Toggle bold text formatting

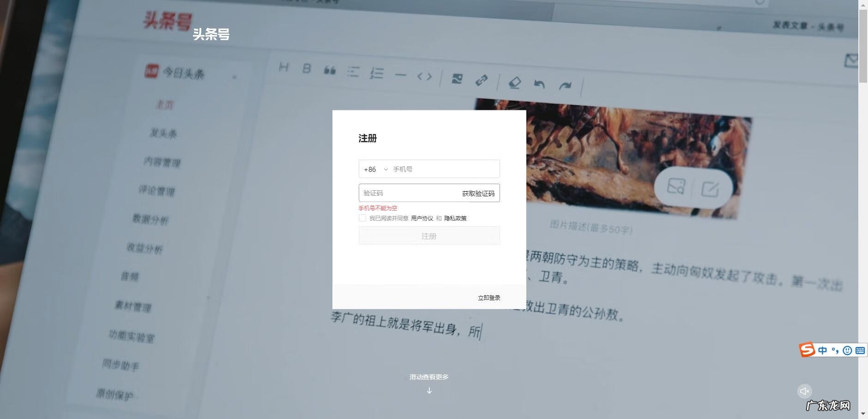(x=307, y=69)
